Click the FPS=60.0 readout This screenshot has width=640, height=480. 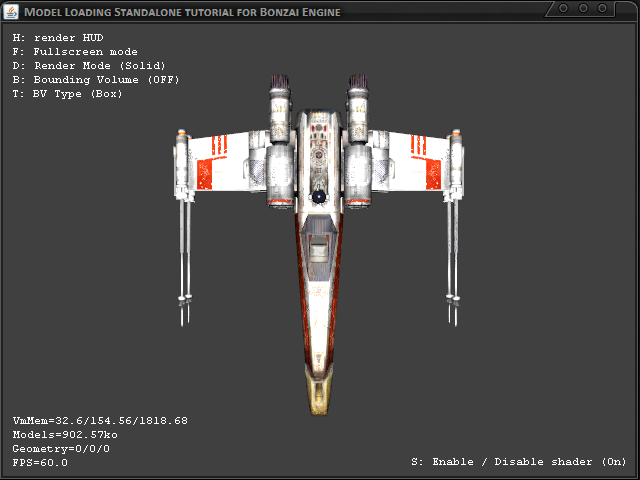(x=40, y=463)
